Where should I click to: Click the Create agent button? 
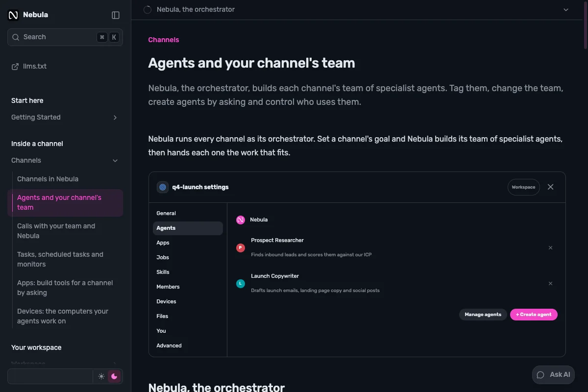point(534,315)
